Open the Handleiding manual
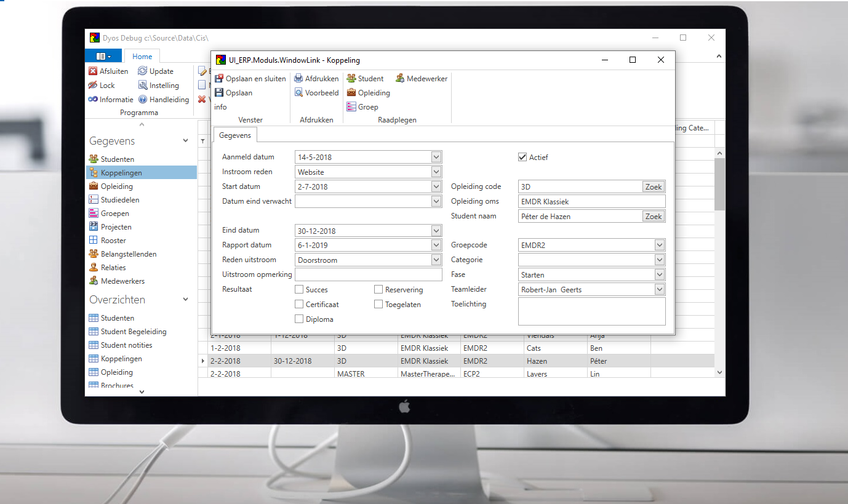The height and width of the screenshot is (504, 848). (x=164, y=100)
